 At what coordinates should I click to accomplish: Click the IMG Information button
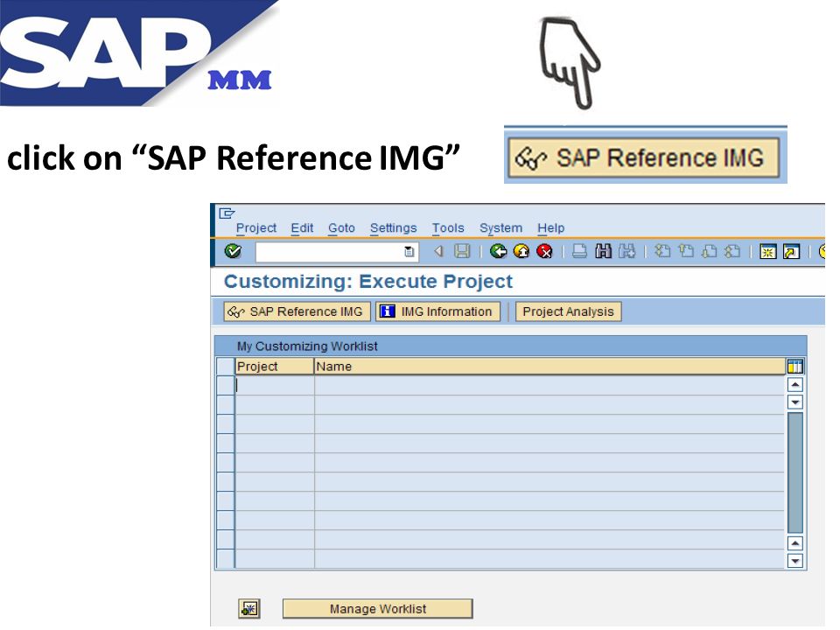pyautogui.click(x=437, y=311)
